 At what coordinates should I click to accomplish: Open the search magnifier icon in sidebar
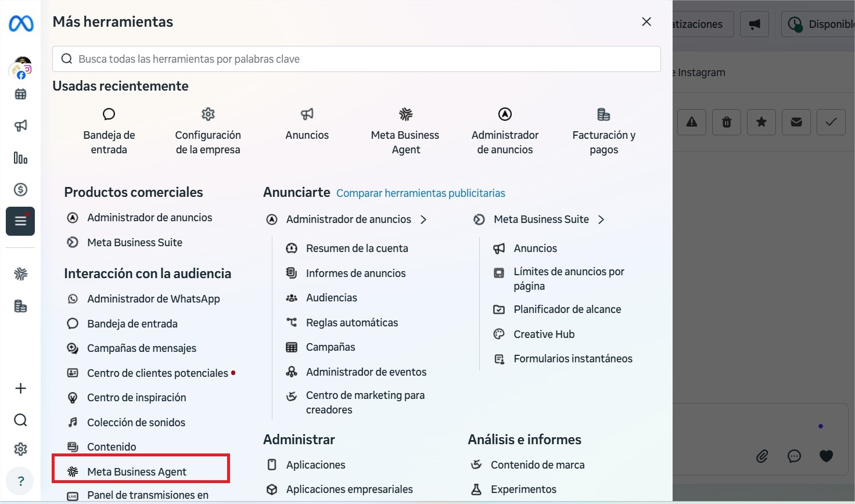[20, 420]
